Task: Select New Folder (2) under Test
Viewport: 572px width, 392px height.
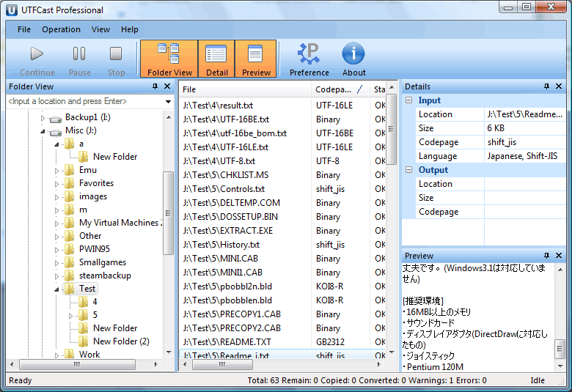Action: (x=121, y=341)
